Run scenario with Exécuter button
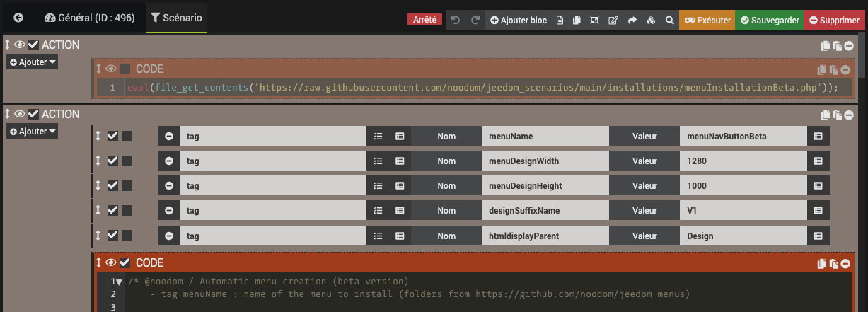The width and height of the screenshot is (868, 312). [x=707, y=21]
